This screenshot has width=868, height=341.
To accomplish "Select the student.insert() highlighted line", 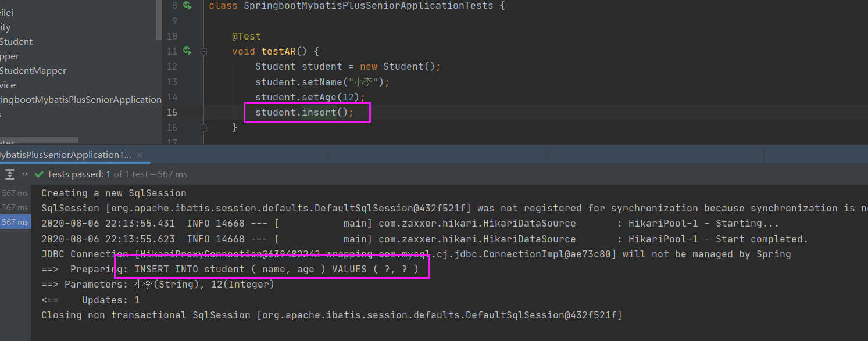I will [307, 112].
